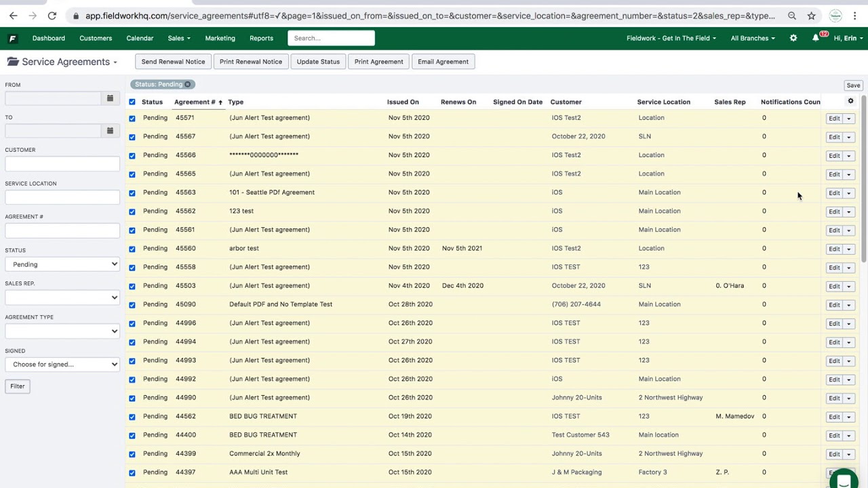
Task: Uncheck the checkbox for agreement 45571
Action: pos(132,118)
